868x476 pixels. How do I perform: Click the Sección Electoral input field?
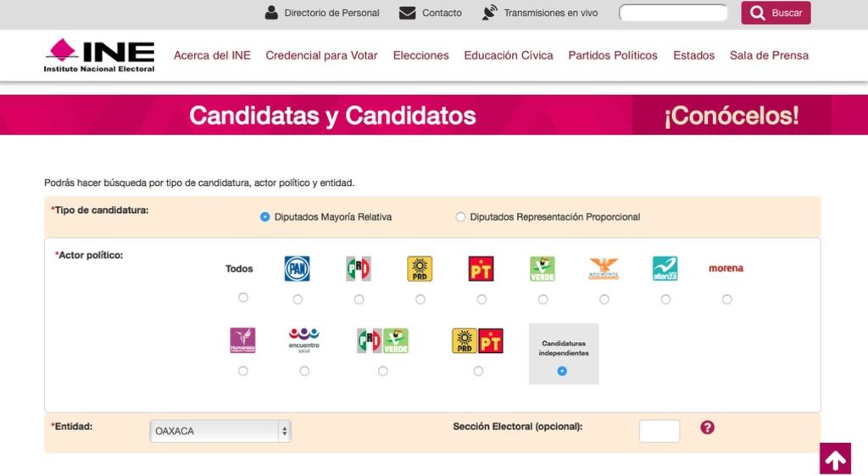tap(659, 431)
